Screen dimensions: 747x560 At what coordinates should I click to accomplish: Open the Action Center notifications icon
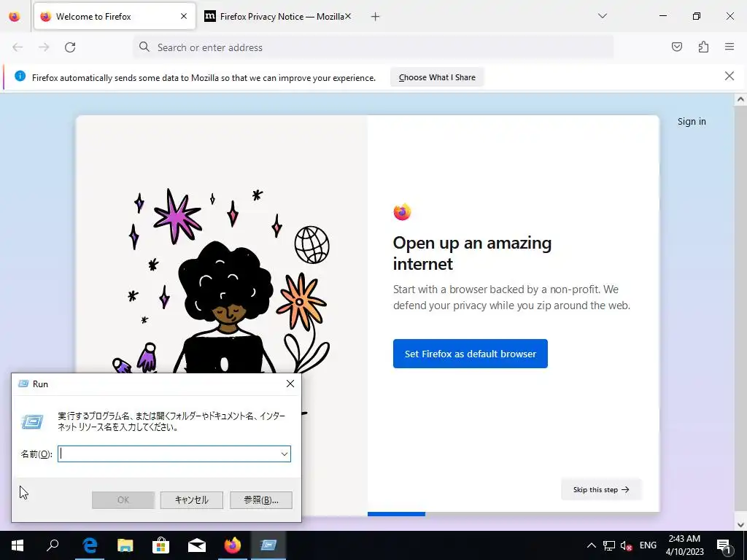coord(724,545)
